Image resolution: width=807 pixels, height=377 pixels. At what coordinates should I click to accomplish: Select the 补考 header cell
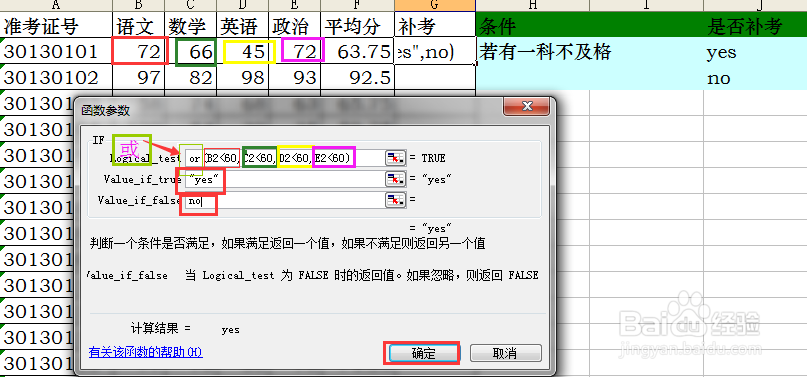(x=435, y=25)
